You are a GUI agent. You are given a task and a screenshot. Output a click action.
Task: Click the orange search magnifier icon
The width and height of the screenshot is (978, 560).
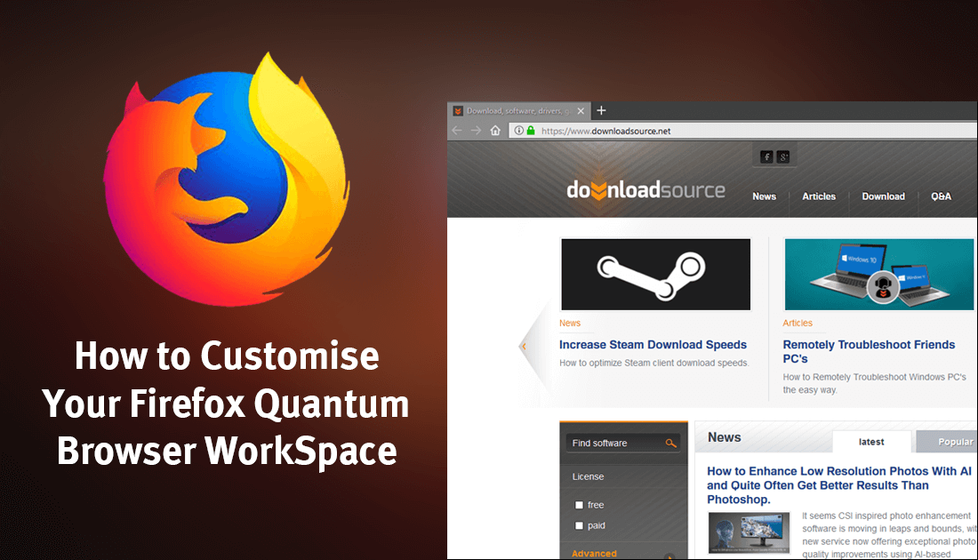671,444
